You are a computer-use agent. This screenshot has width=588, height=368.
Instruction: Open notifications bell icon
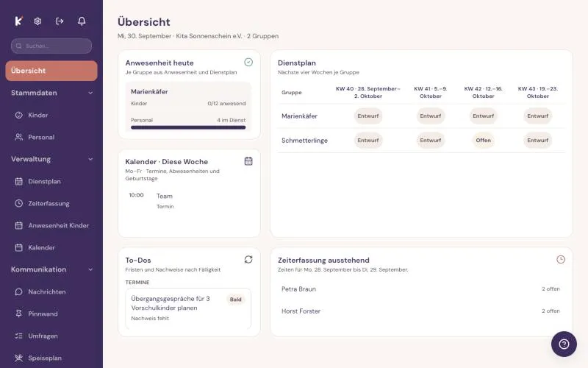[82, 21]
